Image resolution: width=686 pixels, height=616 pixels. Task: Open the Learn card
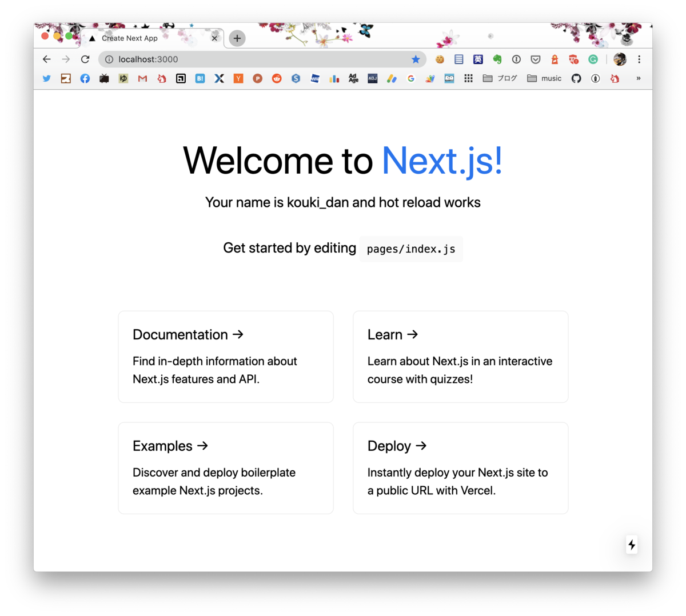pos(461,357)
